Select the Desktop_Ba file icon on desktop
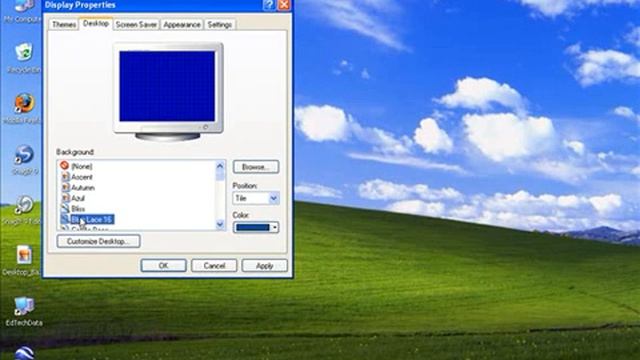This screenshot has width=640, height=360. [24, 256]
